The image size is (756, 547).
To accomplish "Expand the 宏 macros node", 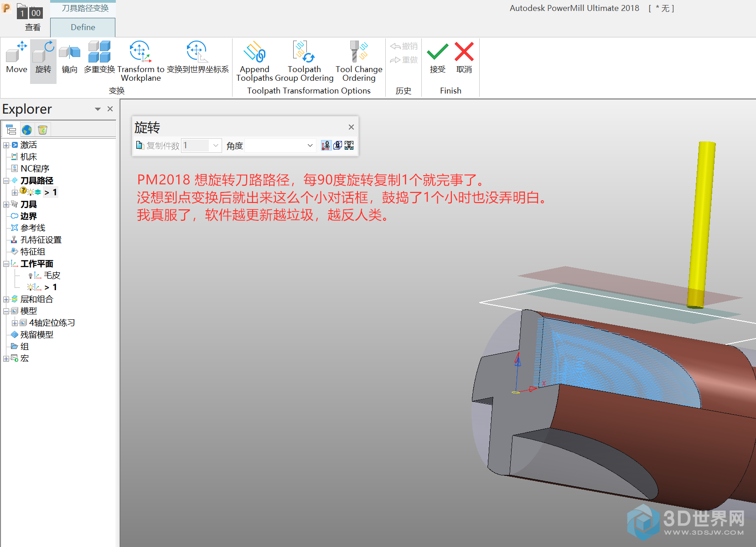I will (x=6, y=359).
